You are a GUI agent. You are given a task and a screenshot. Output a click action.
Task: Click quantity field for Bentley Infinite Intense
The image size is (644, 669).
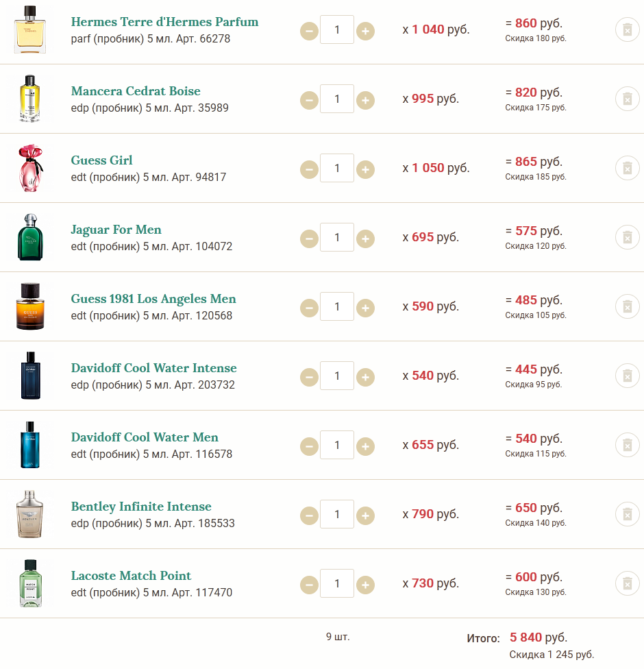click(x=337, y=515)
